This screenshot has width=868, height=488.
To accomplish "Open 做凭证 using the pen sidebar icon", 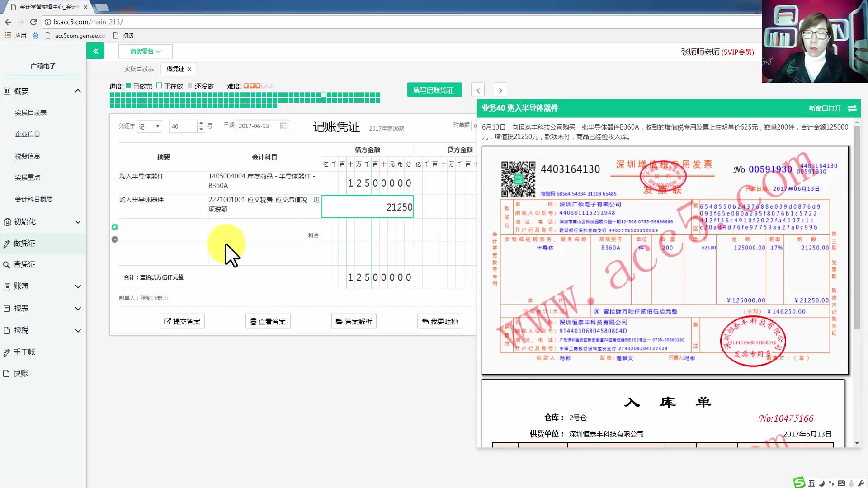I will pyautogui.click(x=6, y=243).
